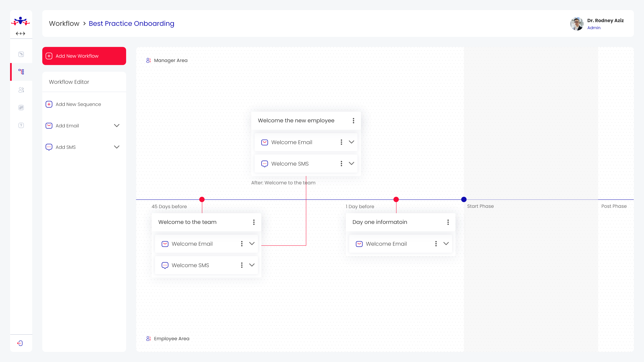Expand Welcome SMS in Welcome to the team

(x=252, y=265)
